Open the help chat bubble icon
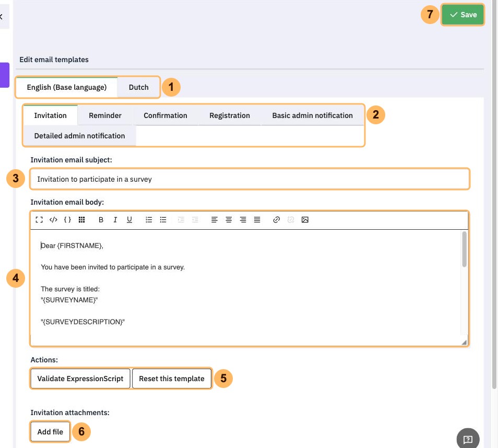The width and height of the screenshot is (498, 448). pos(468,439)
